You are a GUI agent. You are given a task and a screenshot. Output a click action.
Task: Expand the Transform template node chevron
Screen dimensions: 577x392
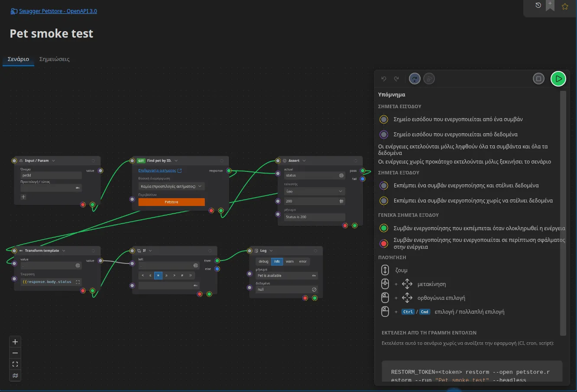[x=64, y=251]
